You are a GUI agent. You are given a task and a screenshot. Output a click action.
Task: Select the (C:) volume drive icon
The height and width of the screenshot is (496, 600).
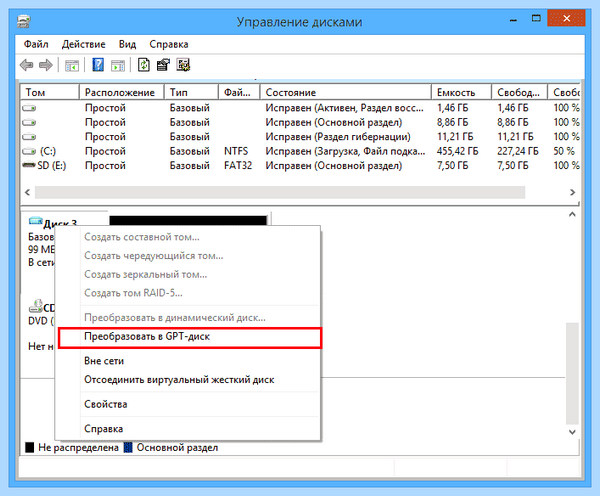point(29,151)
